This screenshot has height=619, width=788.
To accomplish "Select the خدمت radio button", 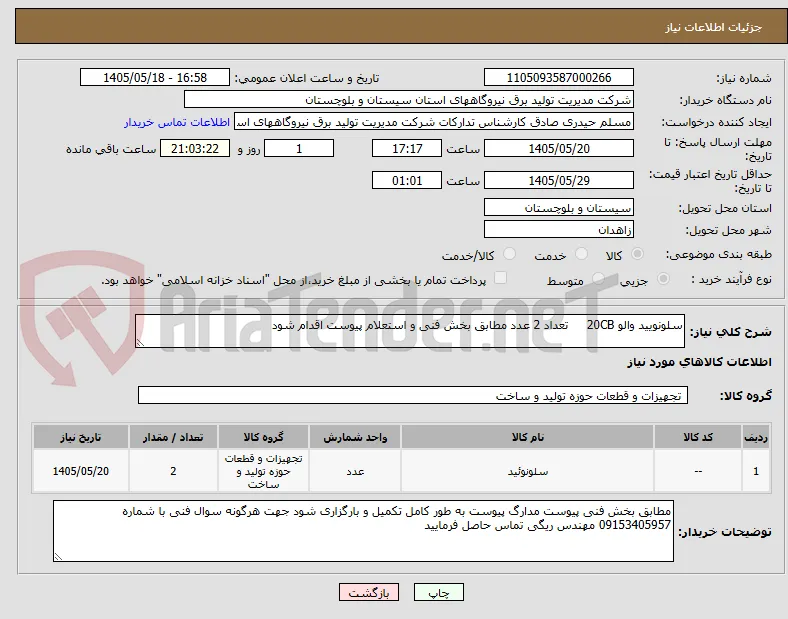I will [581, 254].
